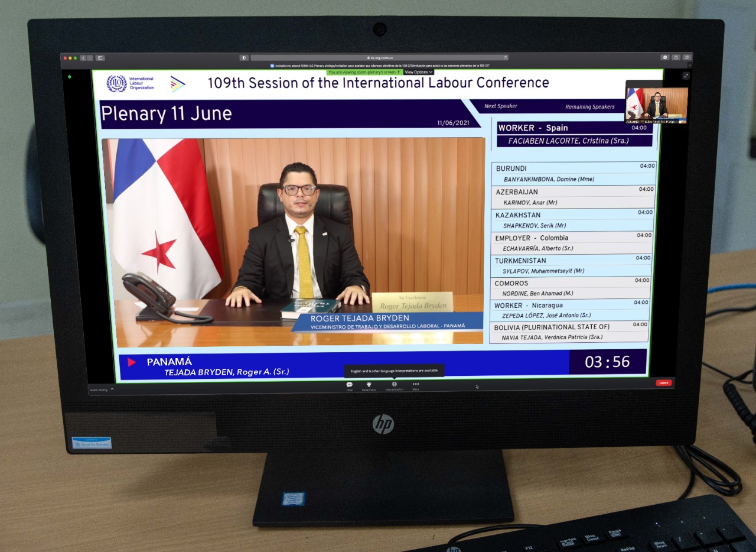Viewport: 756px width, 552px height.
Task: Click the 'Next Speaker' label
Action: (x=501, y=106)
